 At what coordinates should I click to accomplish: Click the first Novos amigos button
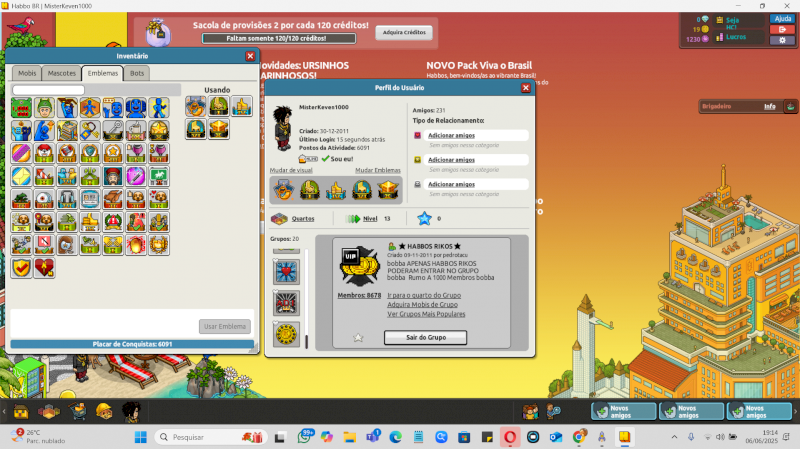(x=623, y=411)
